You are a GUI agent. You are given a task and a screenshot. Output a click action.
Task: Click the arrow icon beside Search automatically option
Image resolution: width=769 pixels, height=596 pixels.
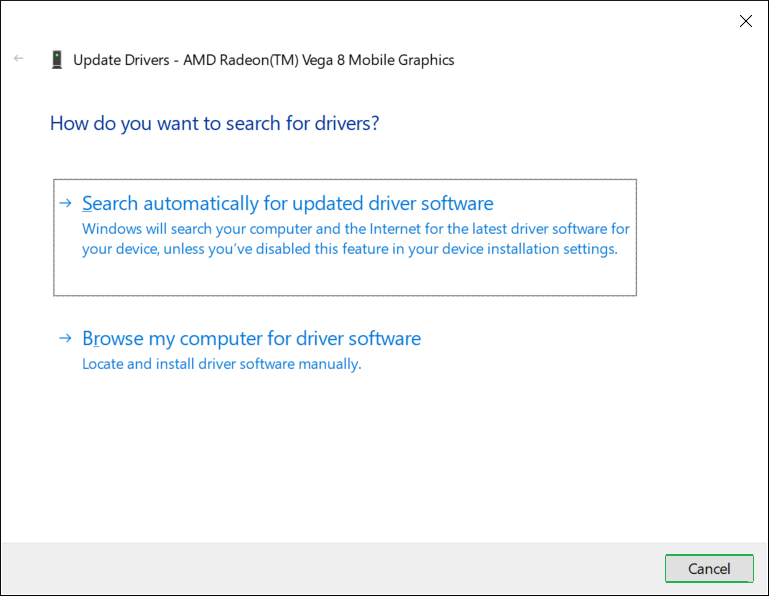[65, 203]
